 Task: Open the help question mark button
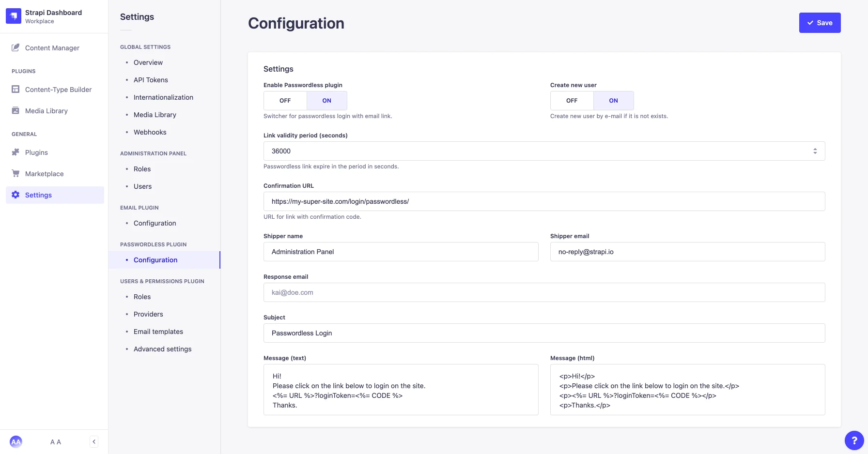click(x=854, y=440)
